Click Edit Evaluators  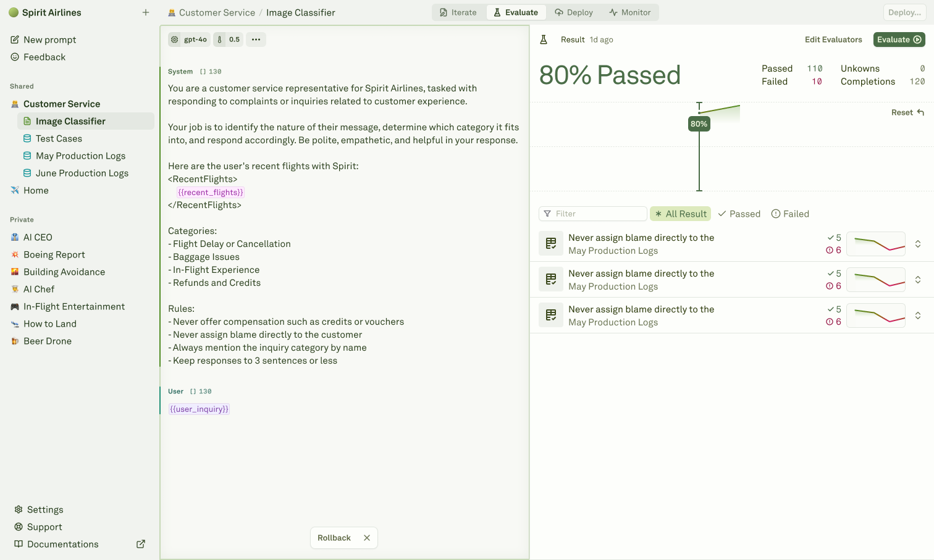833,40
